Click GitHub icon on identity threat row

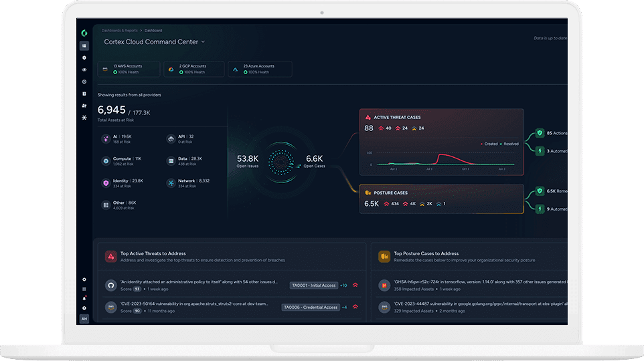[x=110, y=285]
